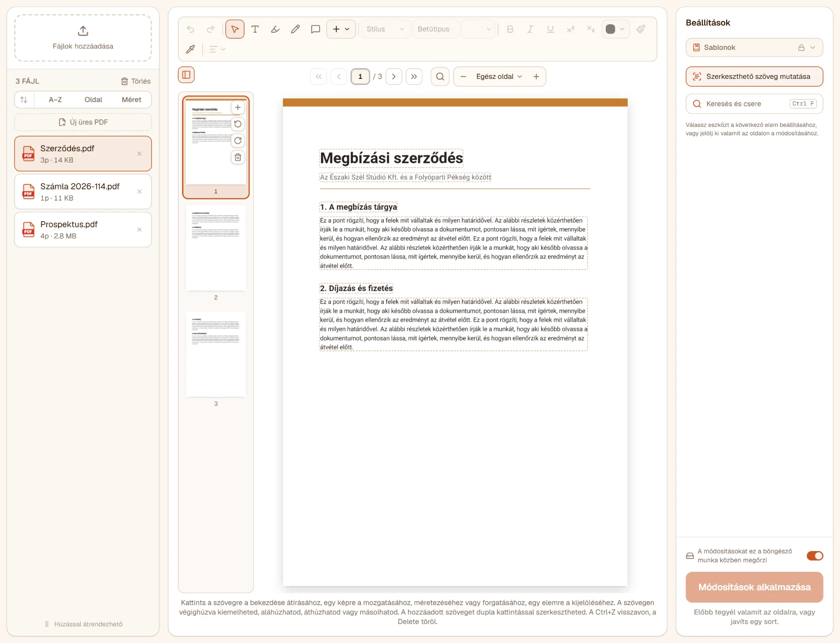Open the Betűtípus font dropdown

pos(436,29)
